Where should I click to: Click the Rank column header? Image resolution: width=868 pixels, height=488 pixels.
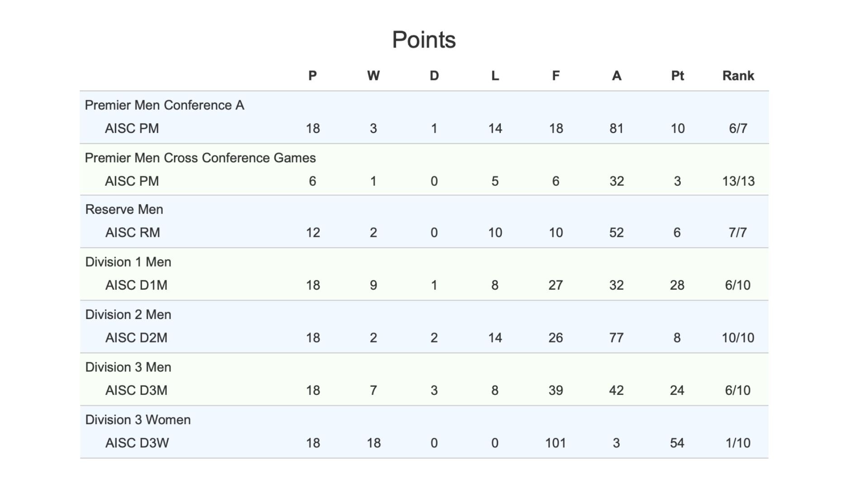(x=738, y=75)
